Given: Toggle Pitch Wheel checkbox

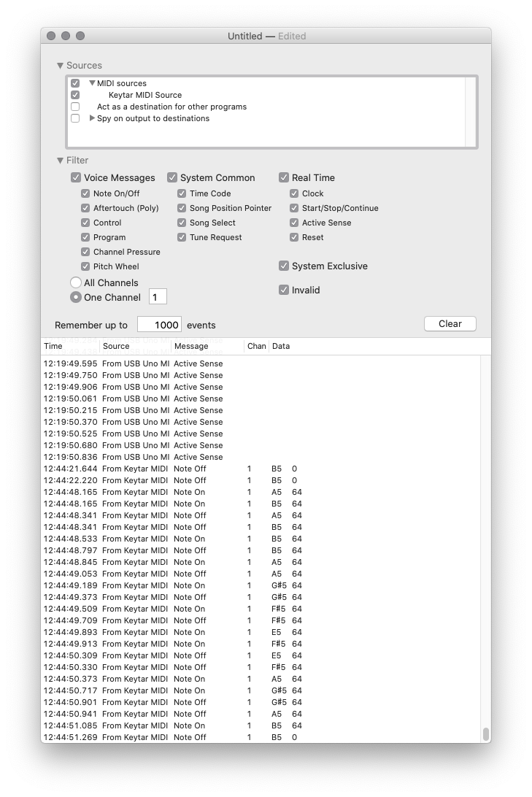Looking at the screenshot, I should point(85,266).
